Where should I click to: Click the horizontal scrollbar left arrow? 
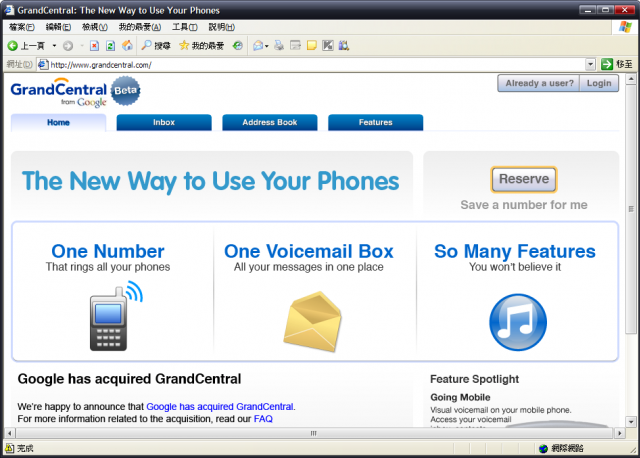click(9, 433)
